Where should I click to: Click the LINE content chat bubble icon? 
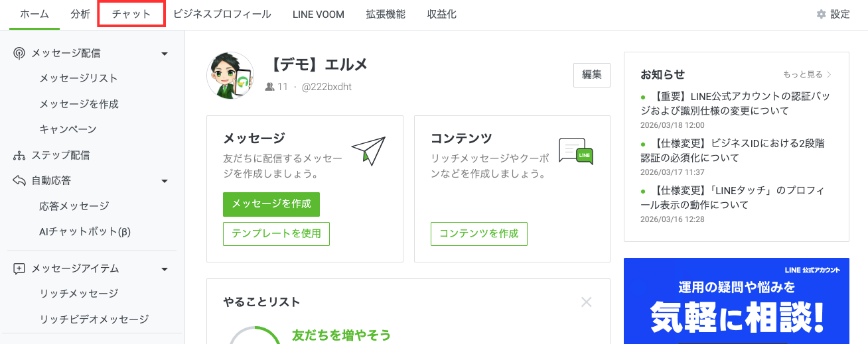[x=575, y=151]
